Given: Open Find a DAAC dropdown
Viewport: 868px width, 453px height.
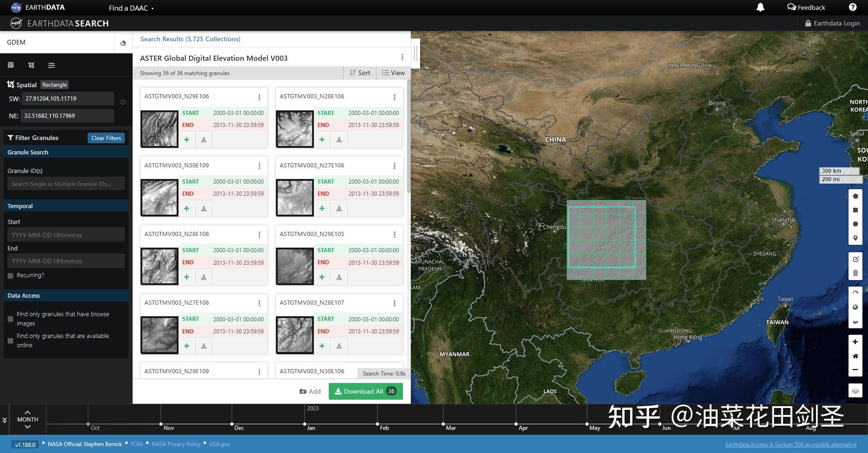Looking at the screenshot, I should [x=131, y=8].
